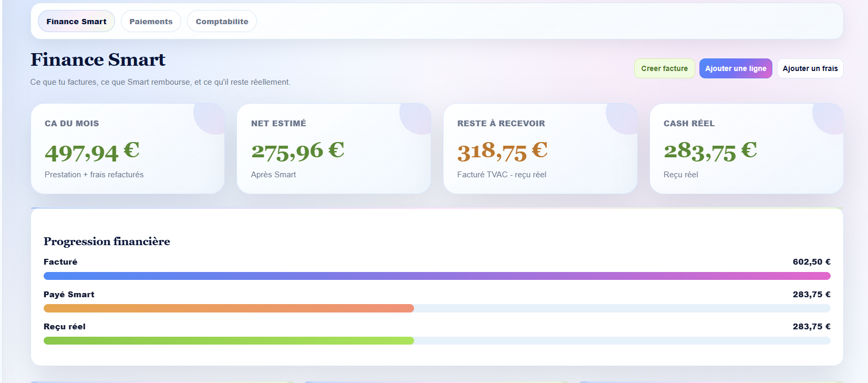Screen dimensions: 868x383
Task: Click the 318,75 € orange amount
Action: 502,152
